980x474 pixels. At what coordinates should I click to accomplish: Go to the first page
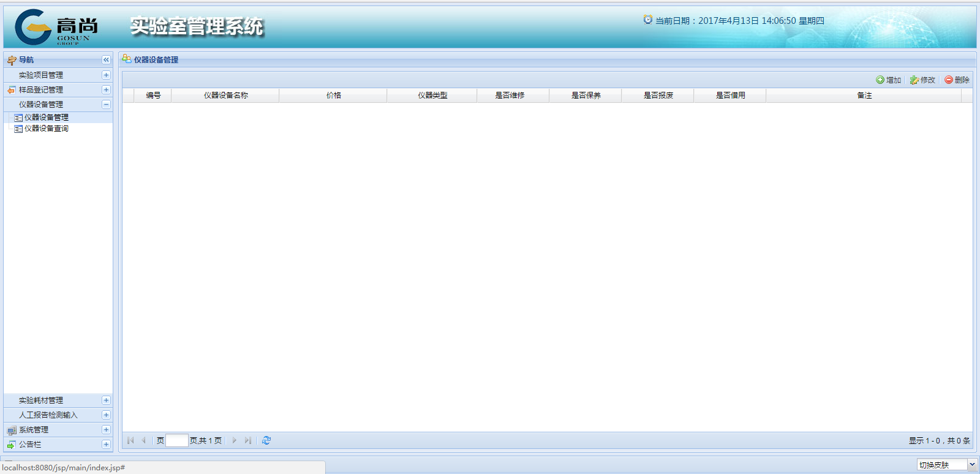[130, 440]
